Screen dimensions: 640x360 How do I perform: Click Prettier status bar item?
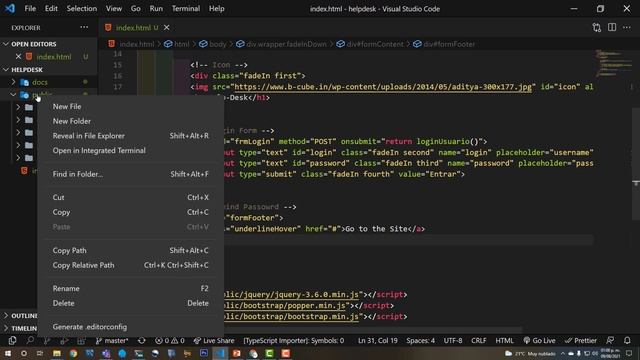(580, 340)
